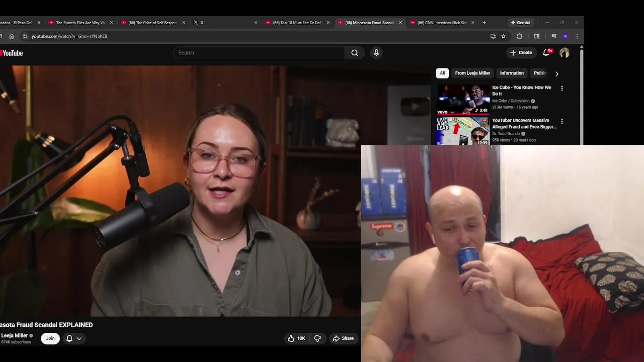Click the video title Fraud Scandal EXPLAINED
The image size is (644, 362).
pos(46,325)
